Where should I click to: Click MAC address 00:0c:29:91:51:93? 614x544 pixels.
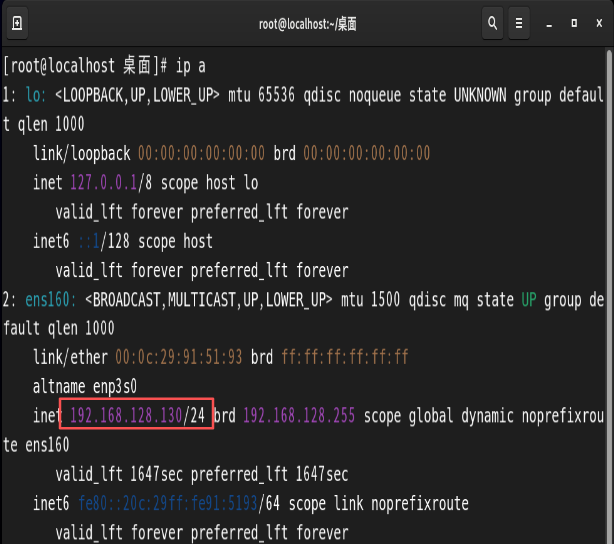179,357
